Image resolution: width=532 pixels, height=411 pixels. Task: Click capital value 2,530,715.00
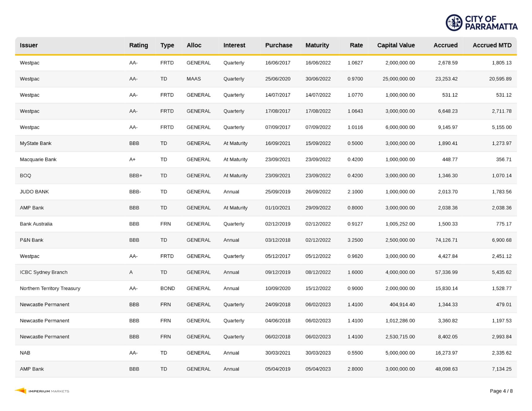point(400,337)
